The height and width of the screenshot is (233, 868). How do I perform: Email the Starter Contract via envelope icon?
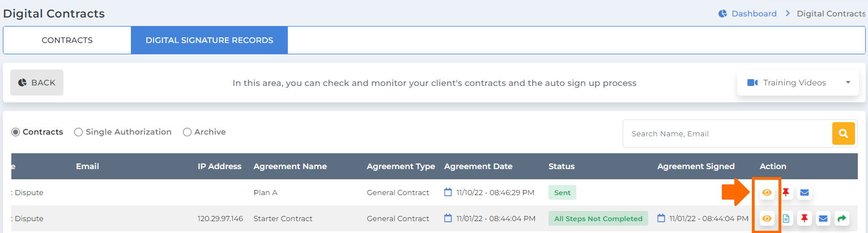point(823,218)
